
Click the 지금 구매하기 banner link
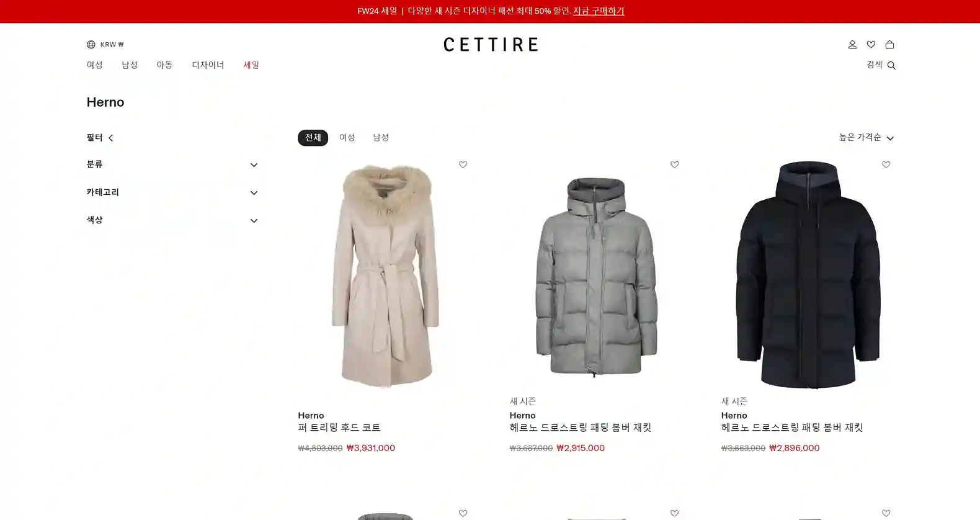coord(599,11)
